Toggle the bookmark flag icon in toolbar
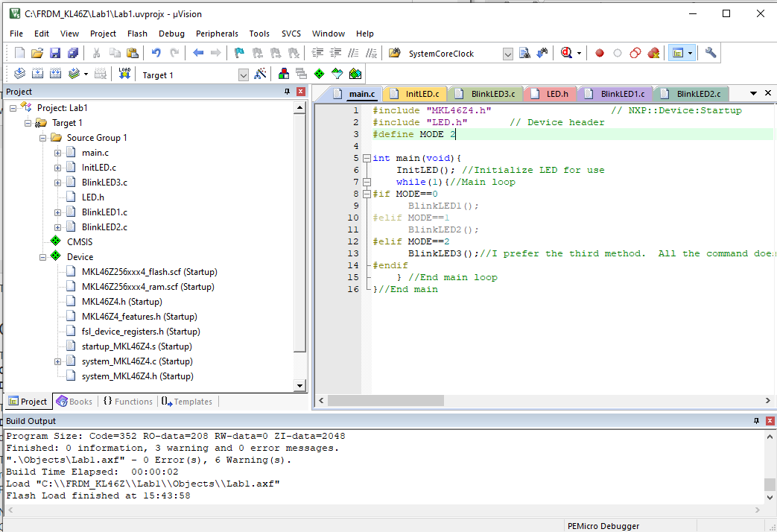 [x=239, y=53]
